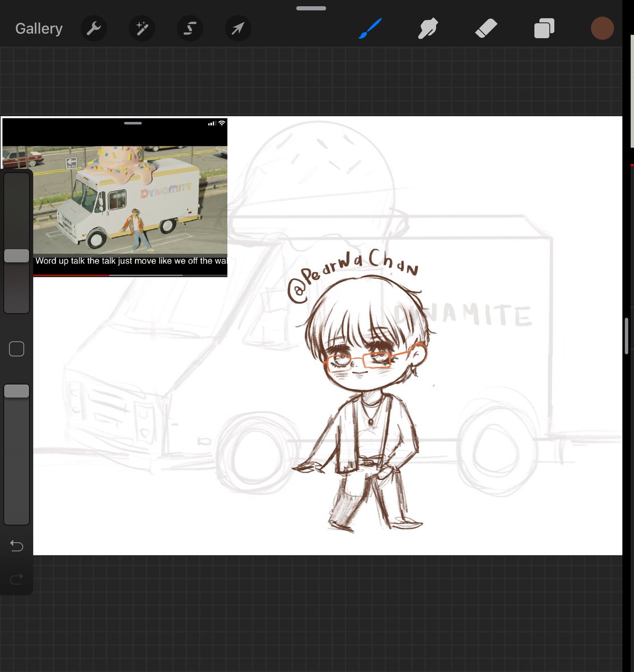Open the Actions wrench menu

click(x=94, y=29)
